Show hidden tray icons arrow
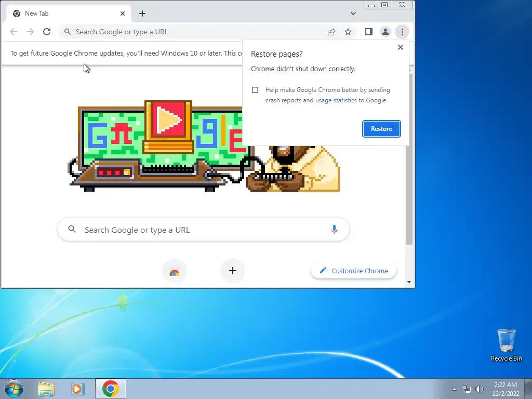532x399 pixels. 454,389
